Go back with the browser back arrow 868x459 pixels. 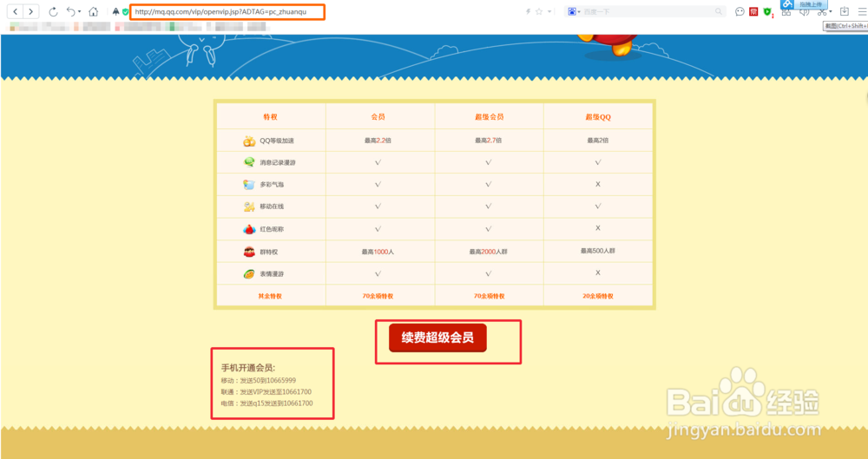click(16, 11)
